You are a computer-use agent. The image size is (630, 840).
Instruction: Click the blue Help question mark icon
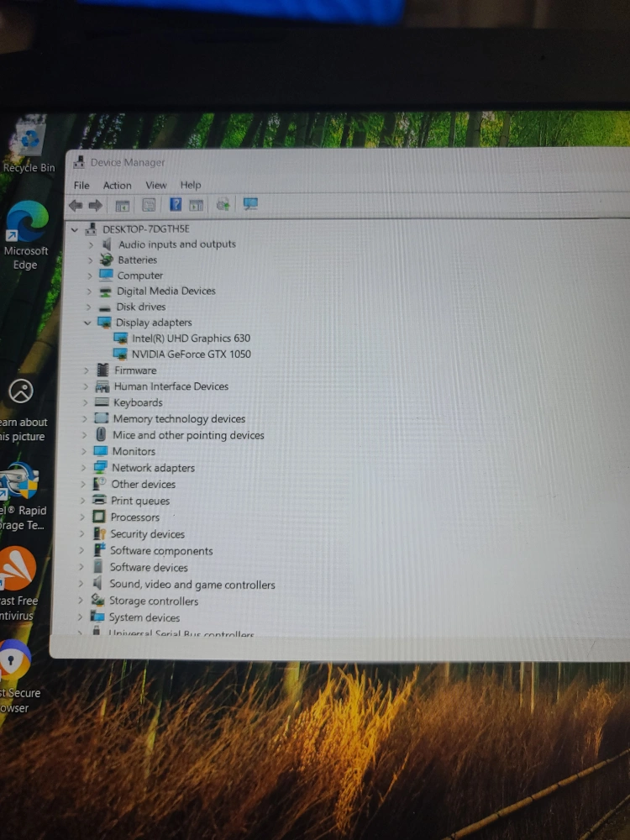click(176, 204)
